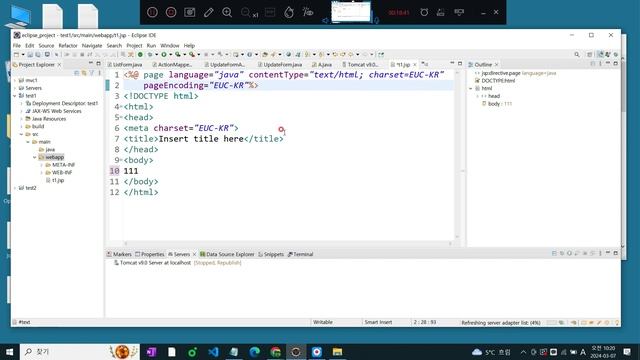Switch to the Properties tab
This screenshot has height=360, width=640.
(150, 254)
